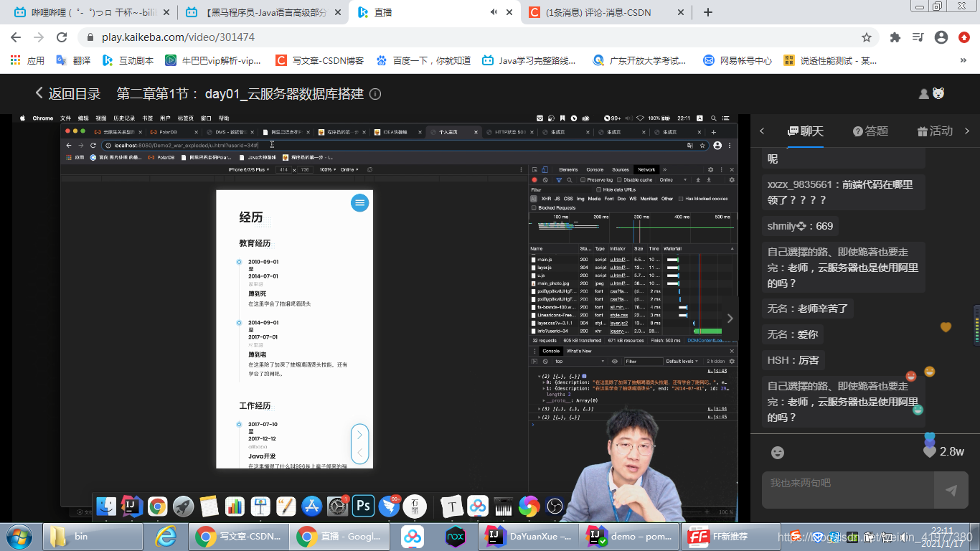The width and height of the screenshot is (980, 551).
Task: Click 返回目录 to return to catalog
Action: (68, 94)
